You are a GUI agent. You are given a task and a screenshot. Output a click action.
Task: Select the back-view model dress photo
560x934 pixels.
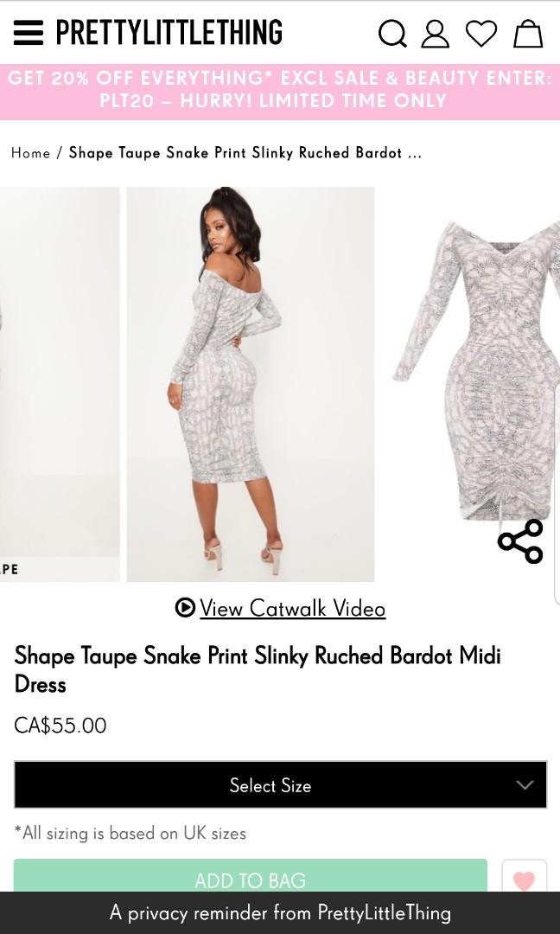coord(251,384)
